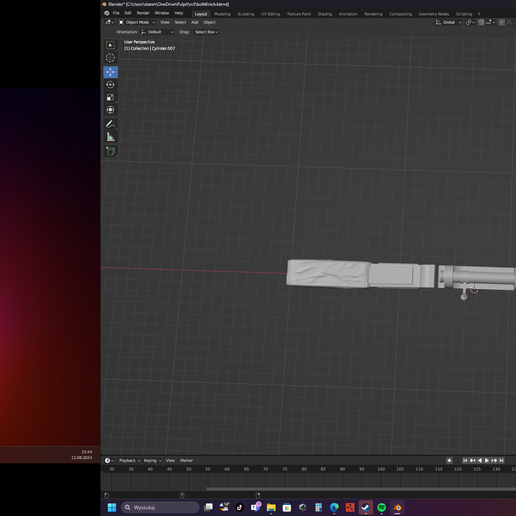This screenshot has height=516, width=516.
Task: Click the Blender logo menu icon
Action: (107, 13)
